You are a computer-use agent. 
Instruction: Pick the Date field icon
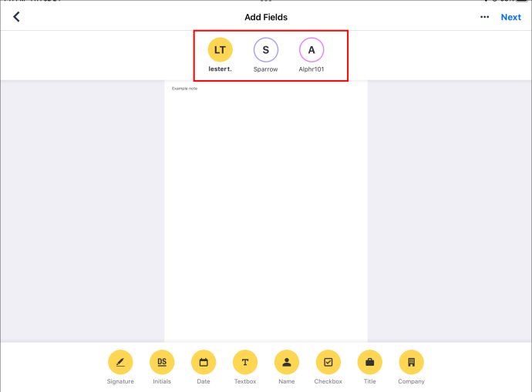204,362
